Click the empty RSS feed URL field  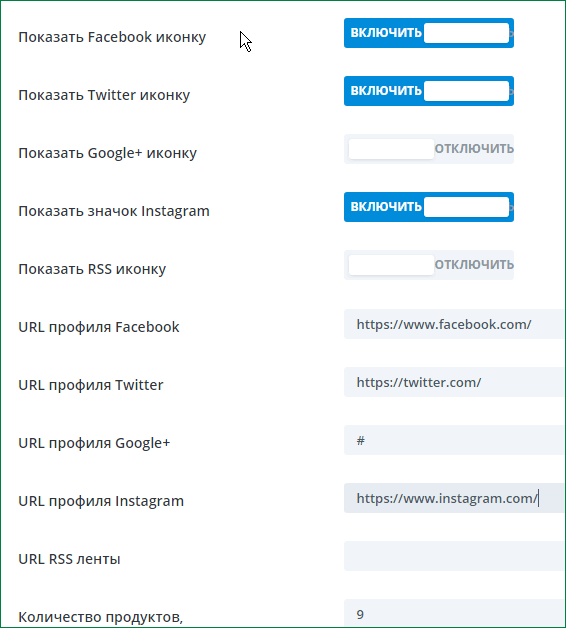pos(455,556)
